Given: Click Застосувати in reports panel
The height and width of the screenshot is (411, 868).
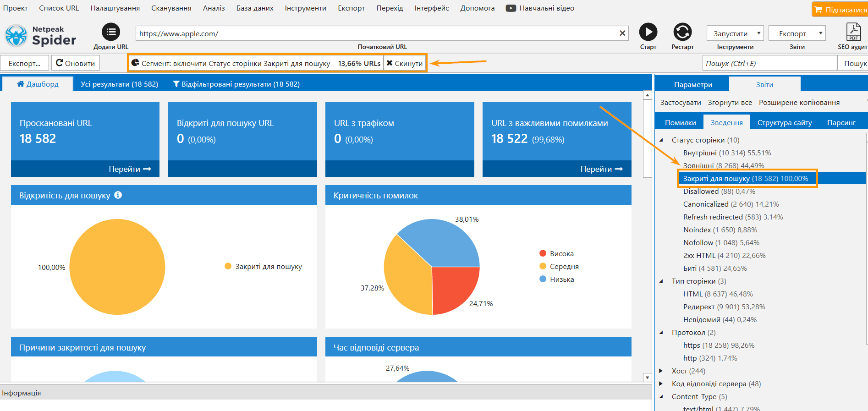Looking at the screenshot, I should [681, 103].
